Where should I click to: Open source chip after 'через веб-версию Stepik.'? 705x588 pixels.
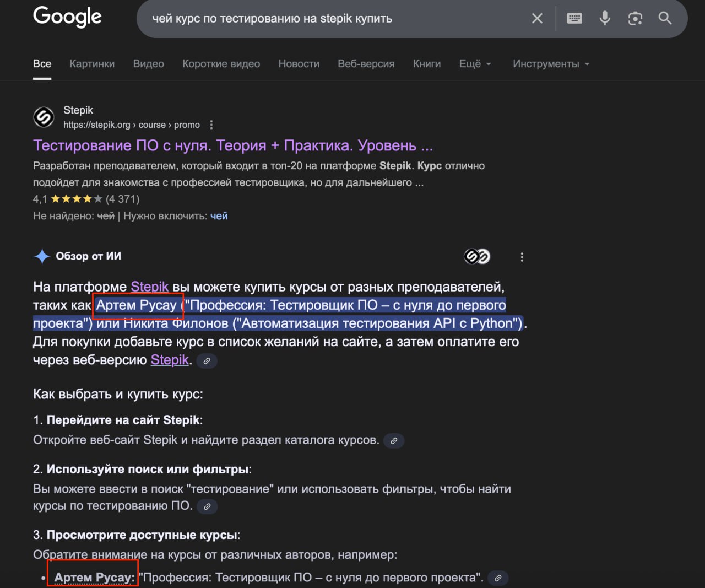coord(207,361)
